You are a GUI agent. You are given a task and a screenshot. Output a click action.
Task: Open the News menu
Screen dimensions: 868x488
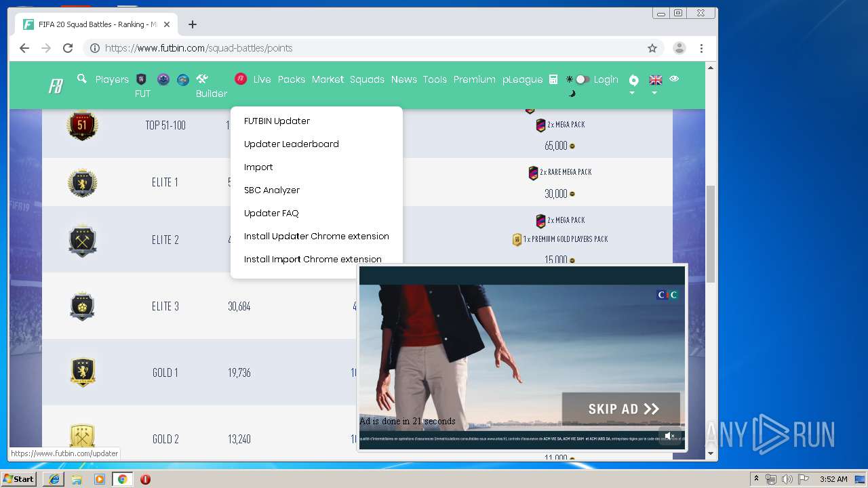403,79
